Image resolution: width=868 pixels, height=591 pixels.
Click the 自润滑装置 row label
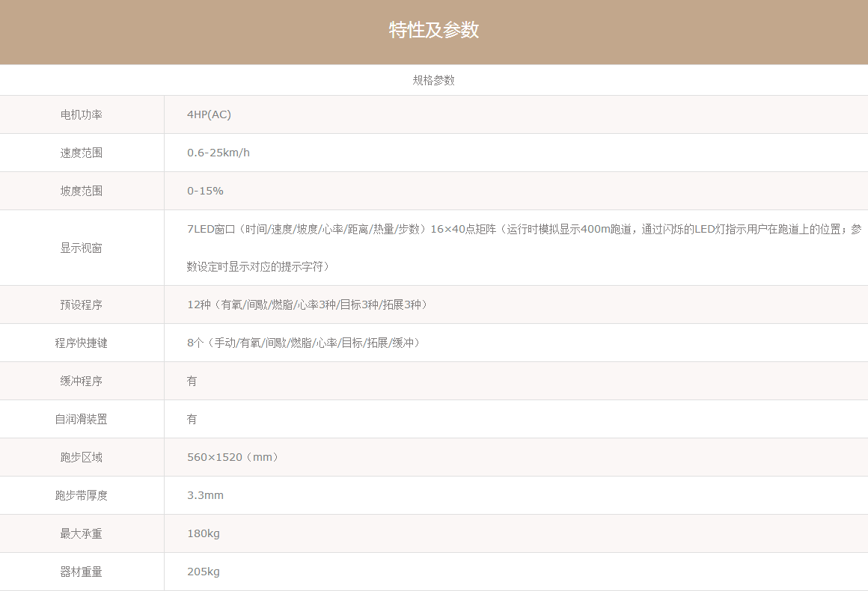pos(82,419)
